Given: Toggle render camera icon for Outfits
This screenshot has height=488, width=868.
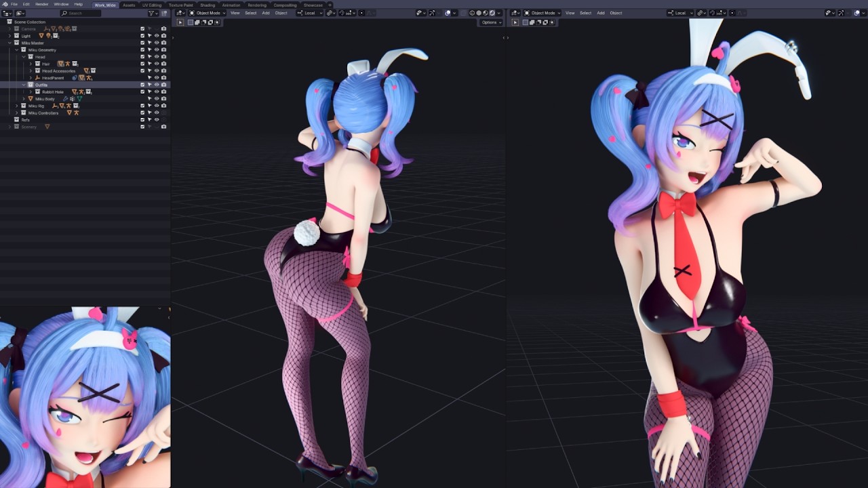Looking at the screenshot, I should pyautogui.click(x=163, y=85).
